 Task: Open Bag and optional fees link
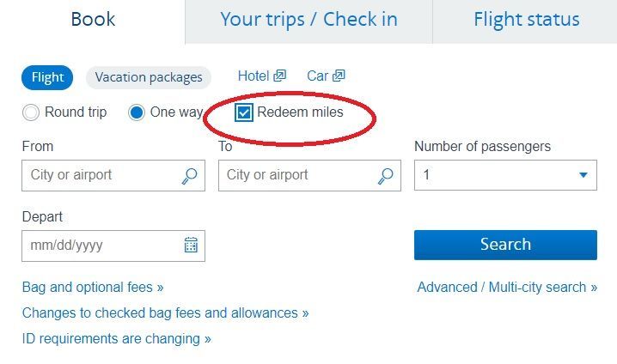[93, 288]
